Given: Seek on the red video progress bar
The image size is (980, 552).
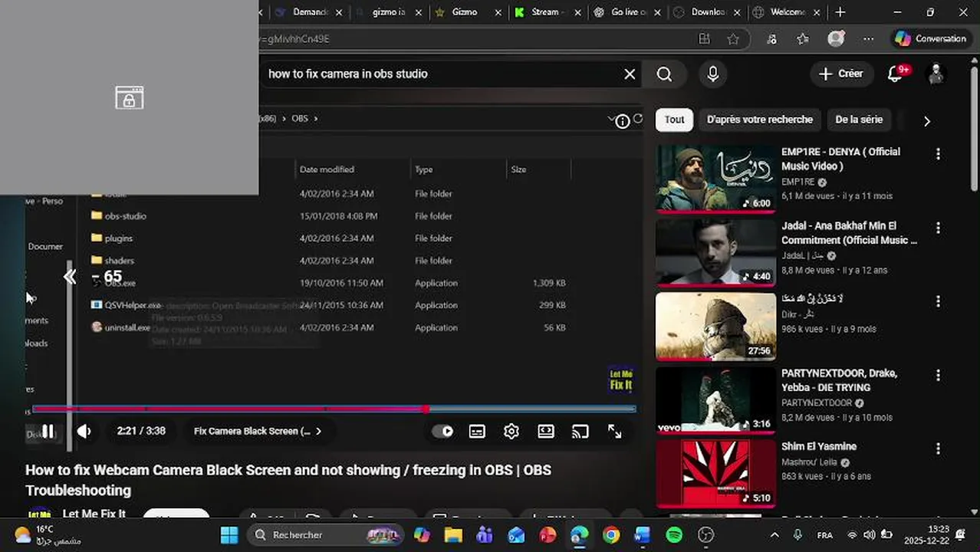Looking at the screenshot, I should coord(334,409).
